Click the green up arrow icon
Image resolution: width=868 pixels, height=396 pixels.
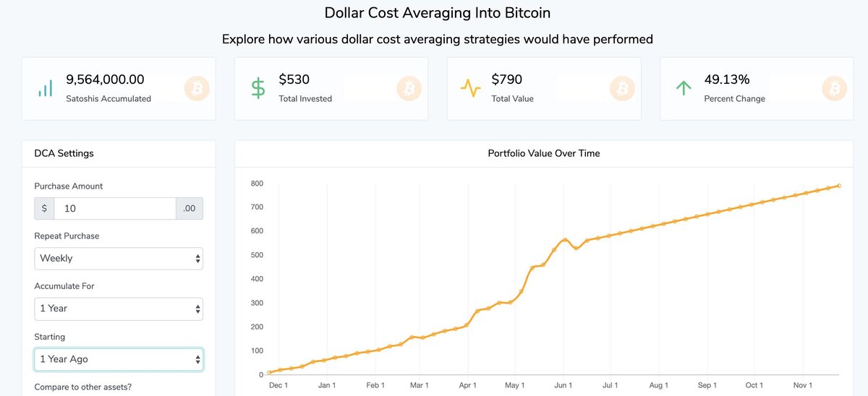click(x=684, y=89)
